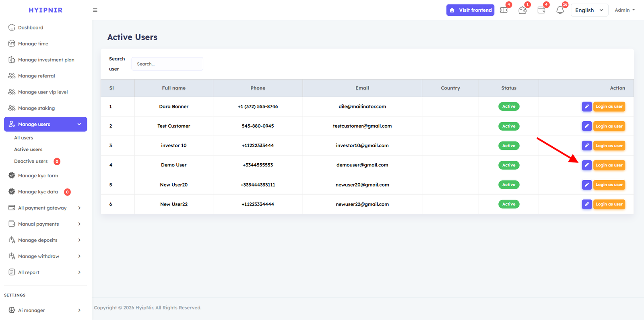This screenshot has height=320, width=644.
Task: Login as user Demo User
Action: pos(609,165)
